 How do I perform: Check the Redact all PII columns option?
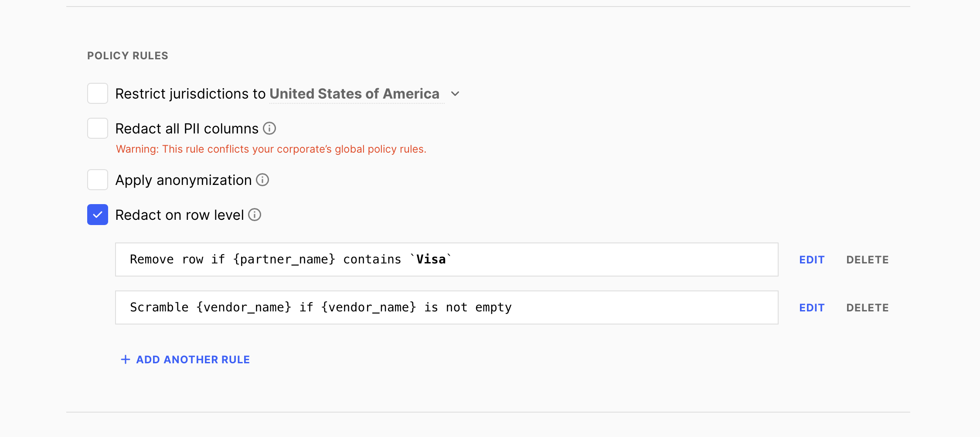coord(97,128)
